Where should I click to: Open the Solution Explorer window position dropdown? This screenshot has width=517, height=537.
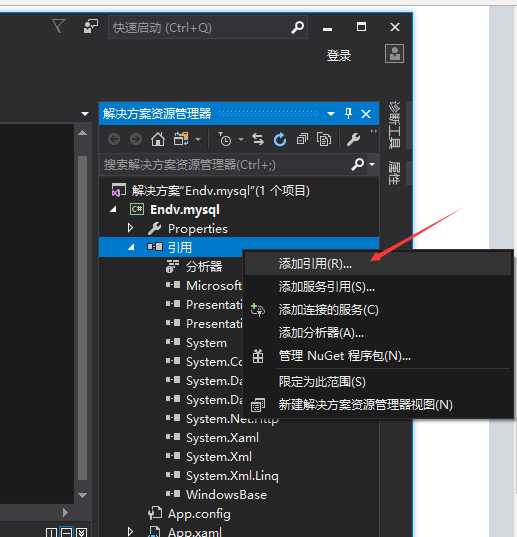[x=330, y=114]
